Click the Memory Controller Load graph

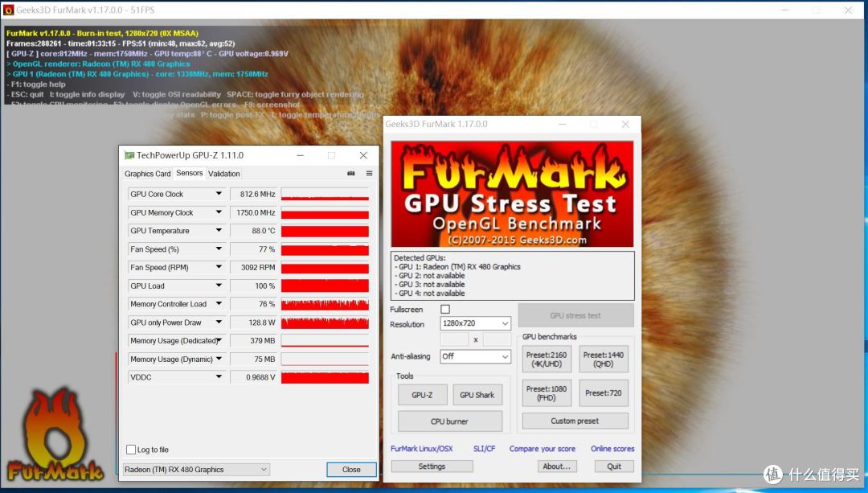[x=325, y=304]
